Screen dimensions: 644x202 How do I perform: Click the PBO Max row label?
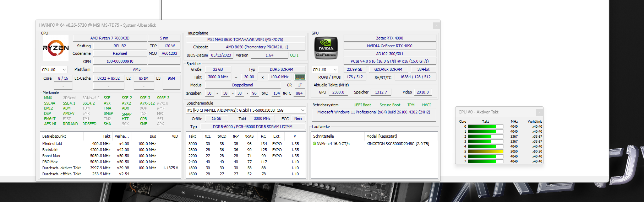click(x=50, y=162)
